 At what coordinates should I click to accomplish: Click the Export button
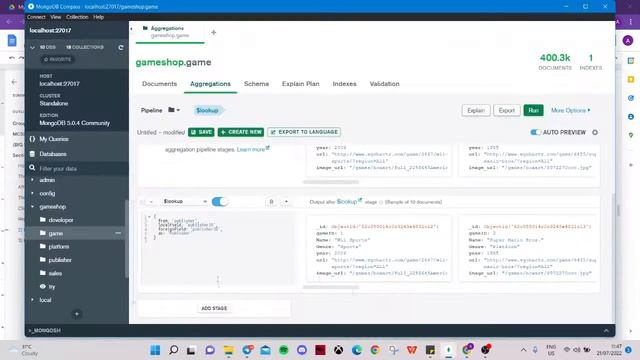point(507,110)
